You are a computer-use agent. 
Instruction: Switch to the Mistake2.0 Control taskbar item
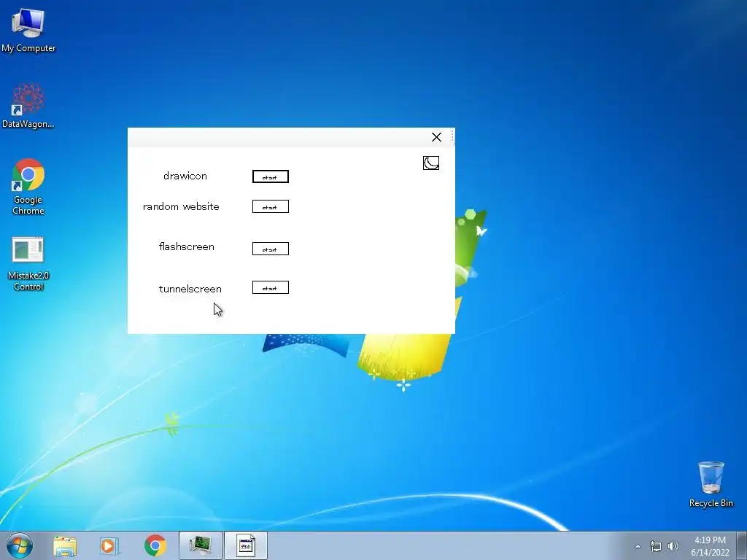tap(246, 545)
